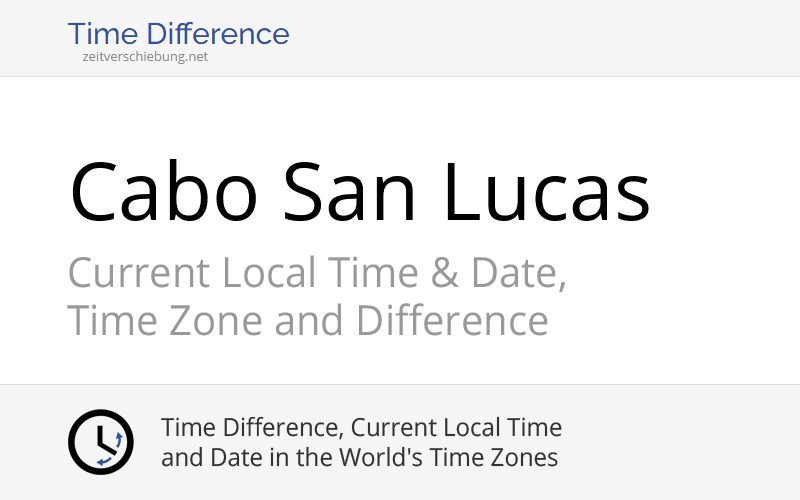The image size is (800, 500).
Task: Select the Cabo San Lucas heading
Action: click(360, 193)
